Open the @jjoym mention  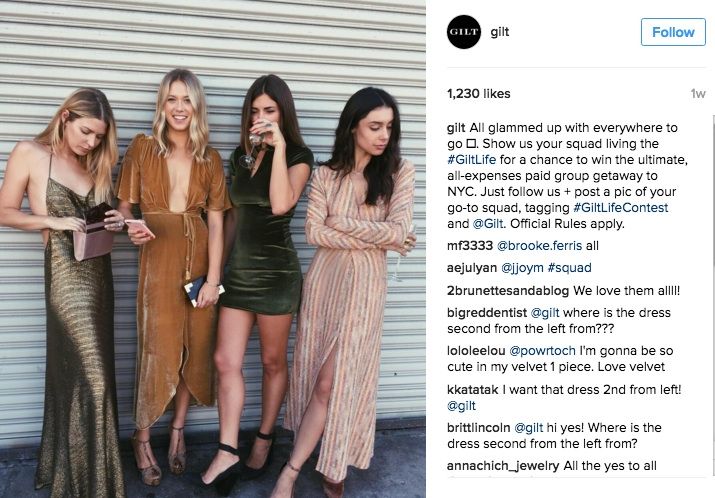522,268
